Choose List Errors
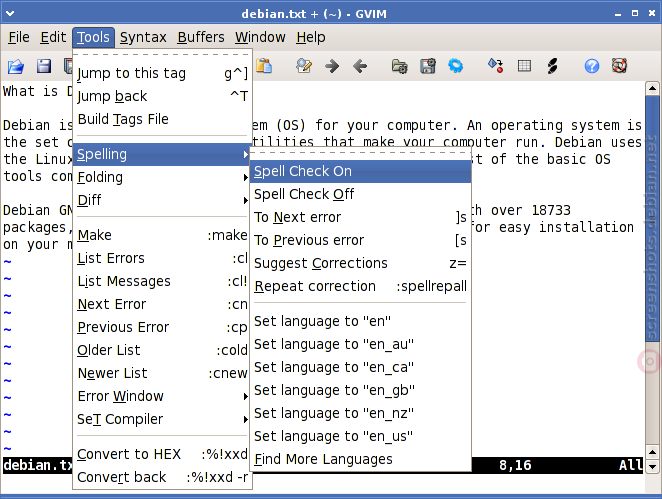 163,258
